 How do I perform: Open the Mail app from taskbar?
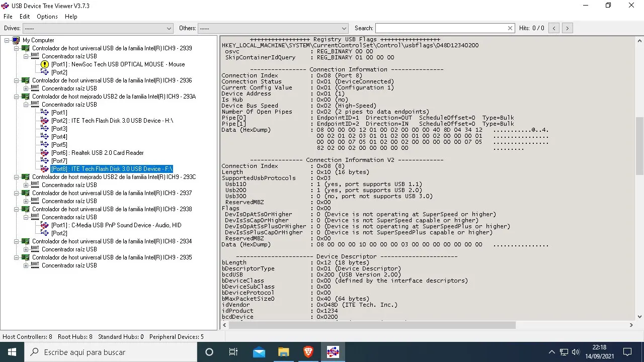(x=259, y=352)
